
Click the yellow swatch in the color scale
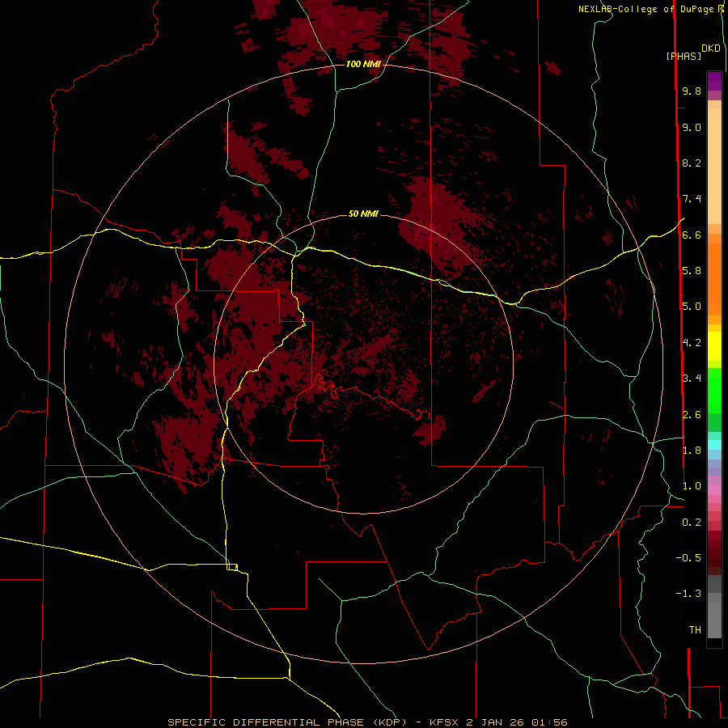tap(714, 346)
